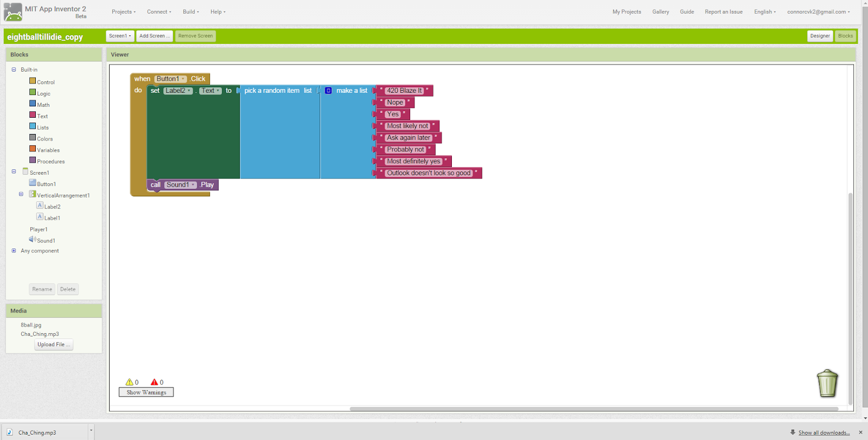Close the downloads bar
The height and width of the screenshot is (440, 868).
(860, 432)
